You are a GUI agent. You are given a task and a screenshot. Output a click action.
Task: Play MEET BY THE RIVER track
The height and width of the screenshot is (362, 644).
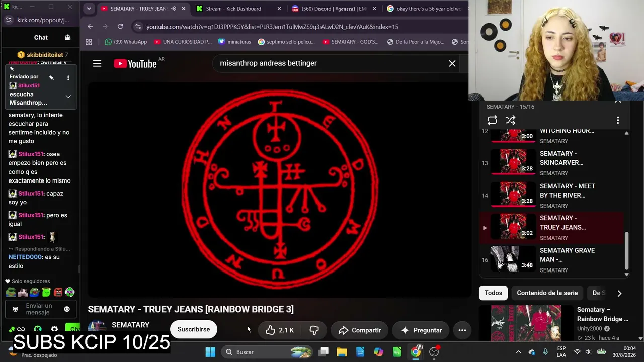point(552,195)
